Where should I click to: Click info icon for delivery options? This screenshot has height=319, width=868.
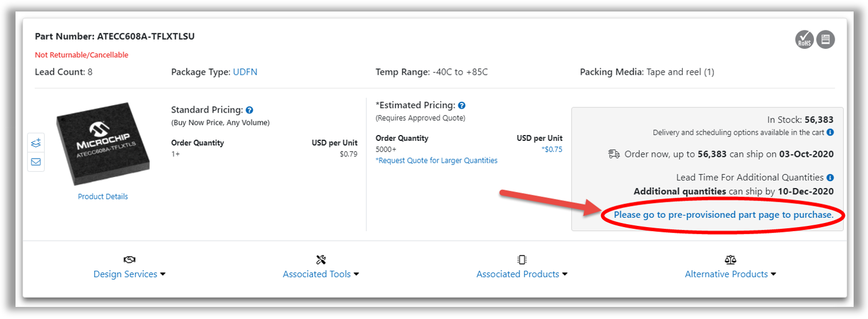coord(830,133)
